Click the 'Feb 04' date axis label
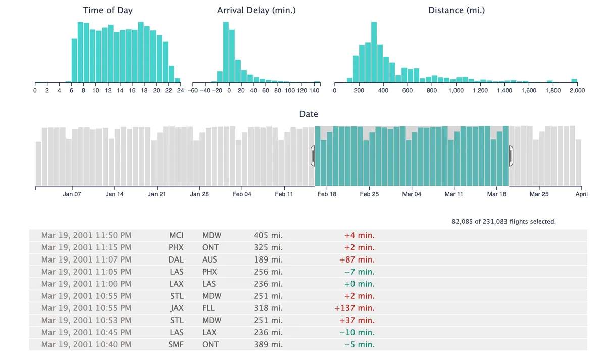 click(x=242, y=194)
